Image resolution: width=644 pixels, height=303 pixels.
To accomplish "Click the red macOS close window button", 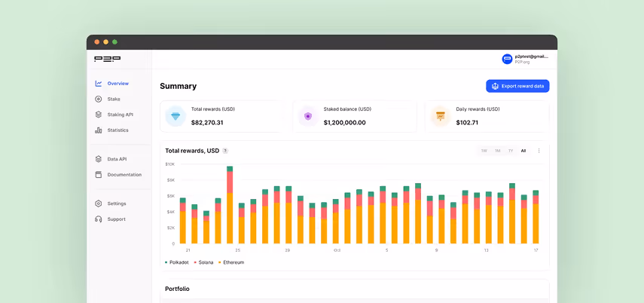I will (97, 42).
